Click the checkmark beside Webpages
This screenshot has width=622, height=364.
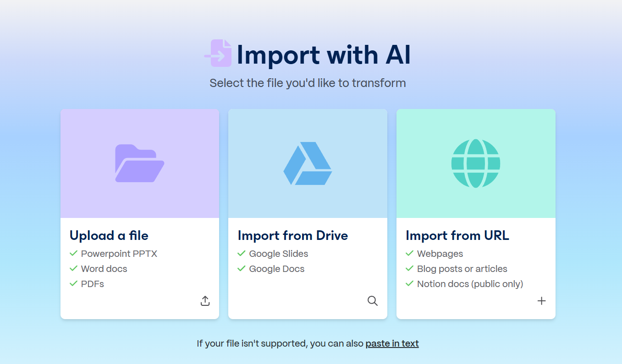click(x=410, y=253)
